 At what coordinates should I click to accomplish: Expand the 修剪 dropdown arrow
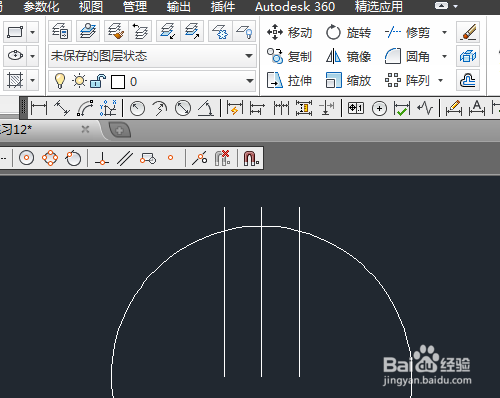tap(444, 32)
